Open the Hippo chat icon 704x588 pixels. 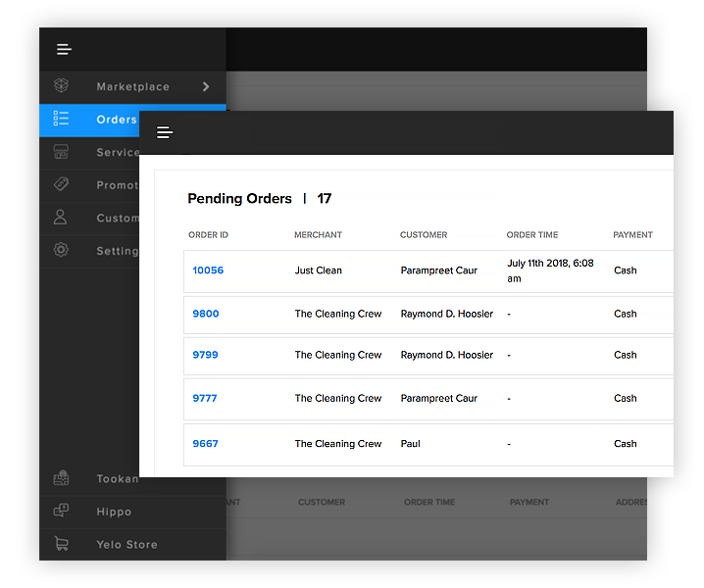(61, 511)
